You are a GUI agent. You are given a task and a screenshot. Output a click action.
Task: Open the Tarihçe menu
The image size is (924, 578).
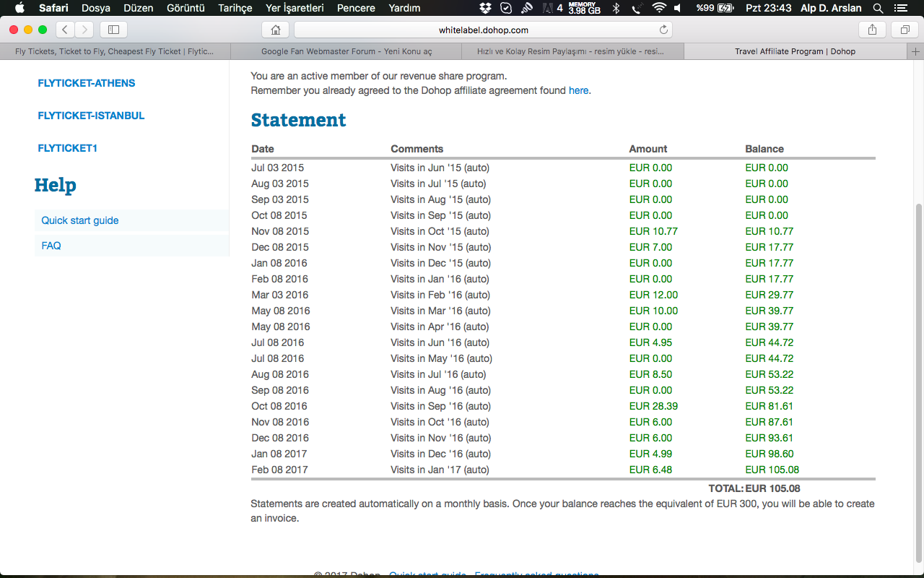(x=235, y=8)
